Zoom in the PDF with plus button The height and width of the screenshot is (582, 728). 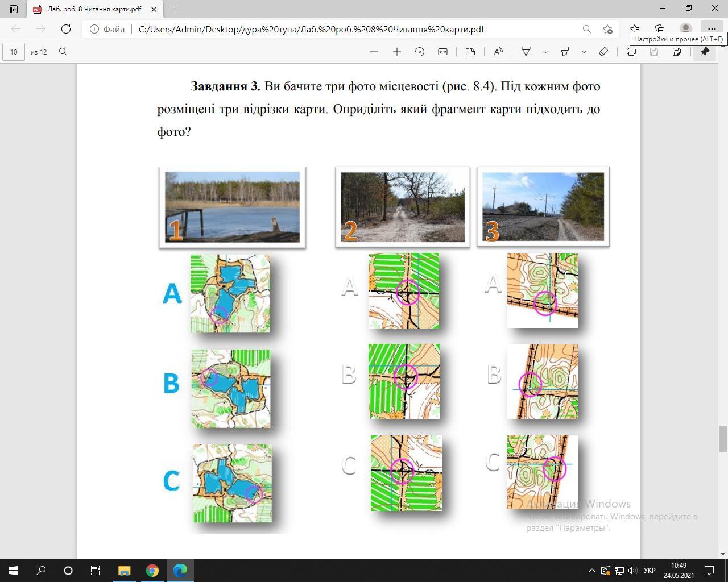coord(397,52)
